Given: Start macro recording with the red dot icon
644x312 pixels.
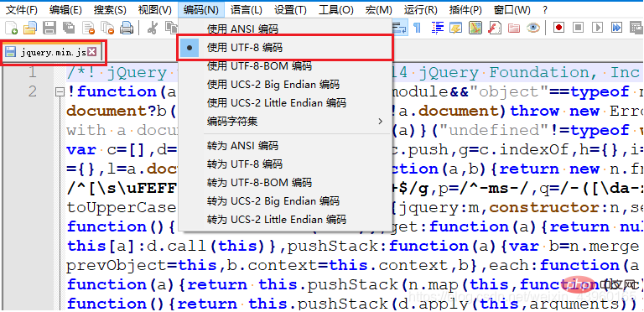Looking at the screenshot, I should point(558,28).
